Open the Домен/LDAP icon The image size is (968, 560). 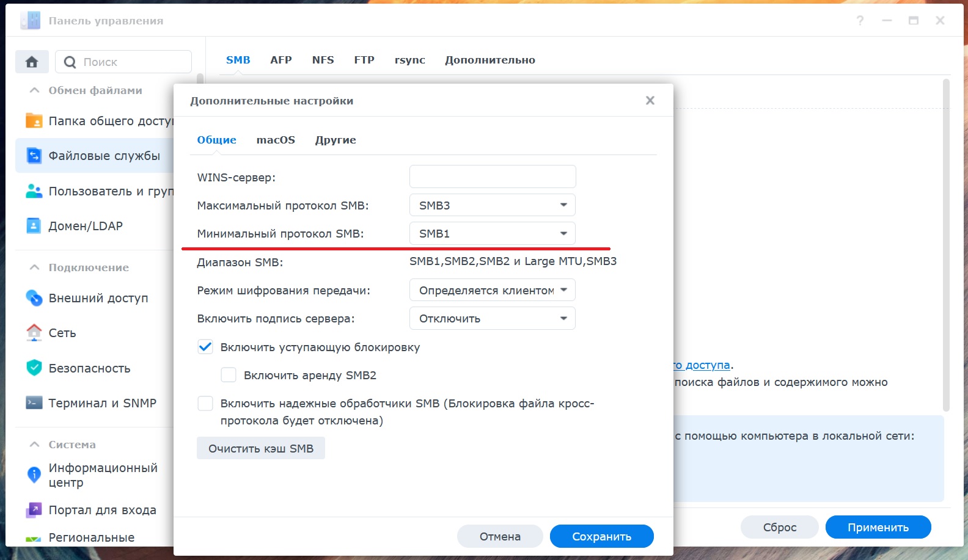coord(34,226)
